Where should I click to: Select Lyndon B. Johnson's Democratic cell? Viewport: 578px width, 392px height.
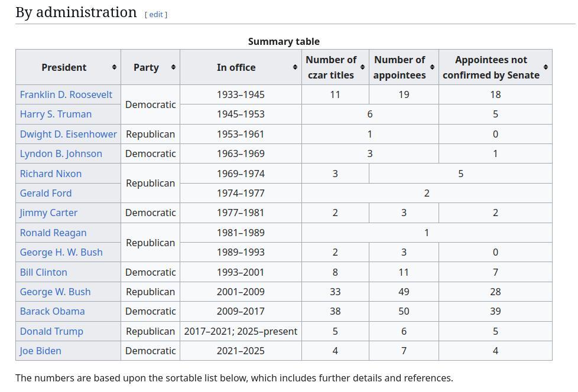coord(150,153)
